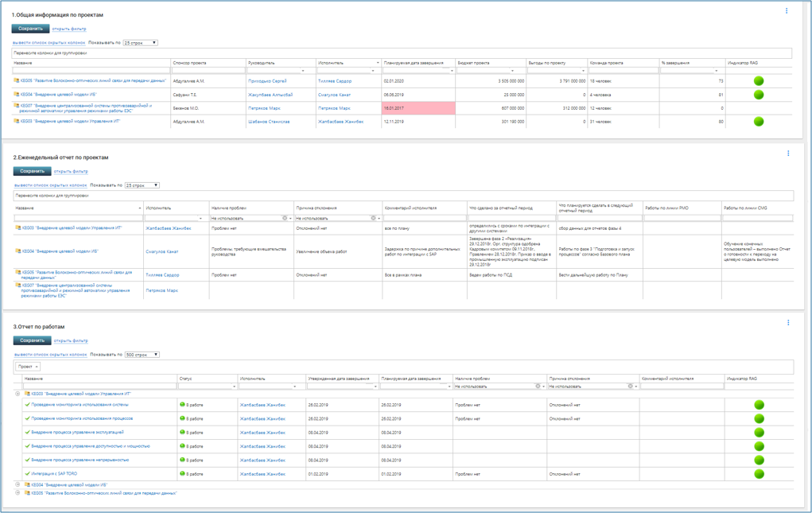812x513 pixels.
Task: Click the checkmark icon of Внедрение процесса управление непрерывностью
Action: click(28, 460)
